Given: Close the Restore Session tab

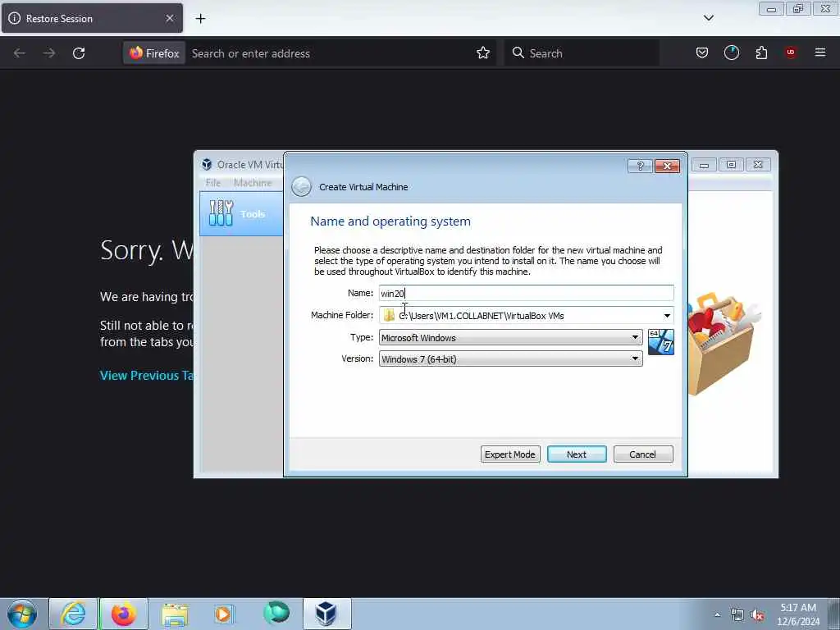Looking at the screenshot, I should 170,18.
